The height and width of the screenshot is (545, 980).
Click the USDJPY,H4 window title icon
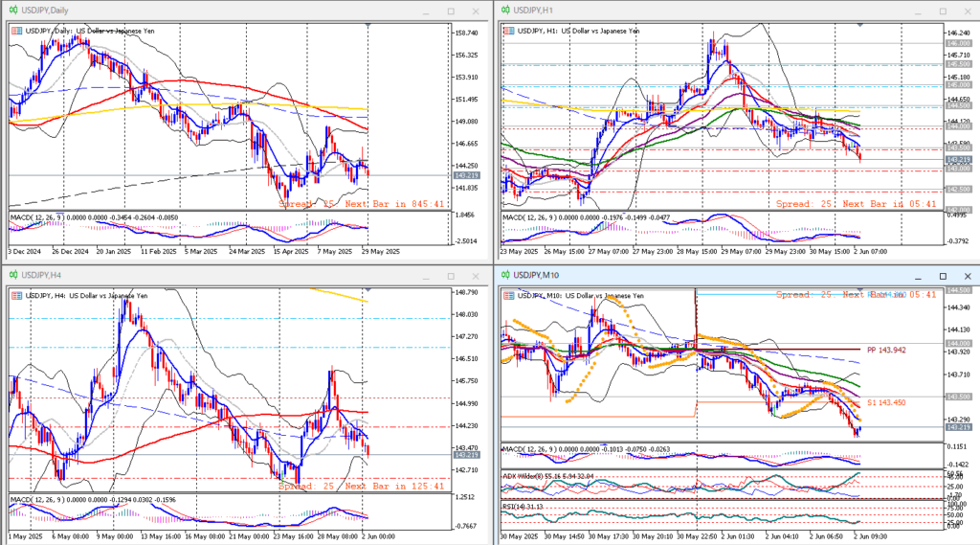[x=13, y=275]
